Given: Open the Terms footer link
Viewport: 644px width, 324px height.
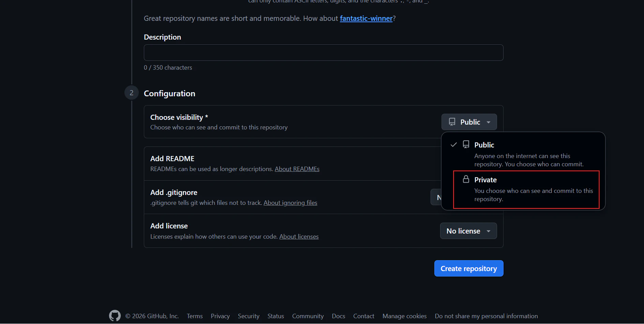Looking at the screenshot, I should click(195, 316).
